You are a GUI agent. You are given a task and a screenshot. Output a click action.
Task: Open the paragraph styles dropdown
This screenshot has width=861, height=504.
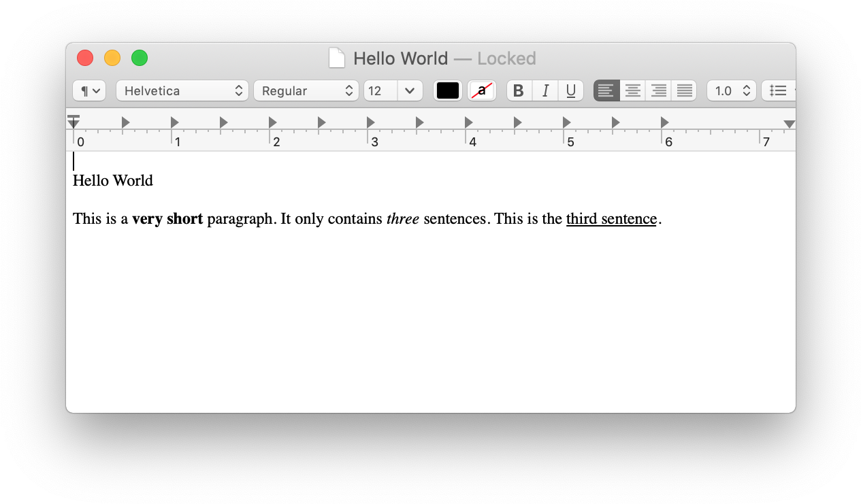89,90
